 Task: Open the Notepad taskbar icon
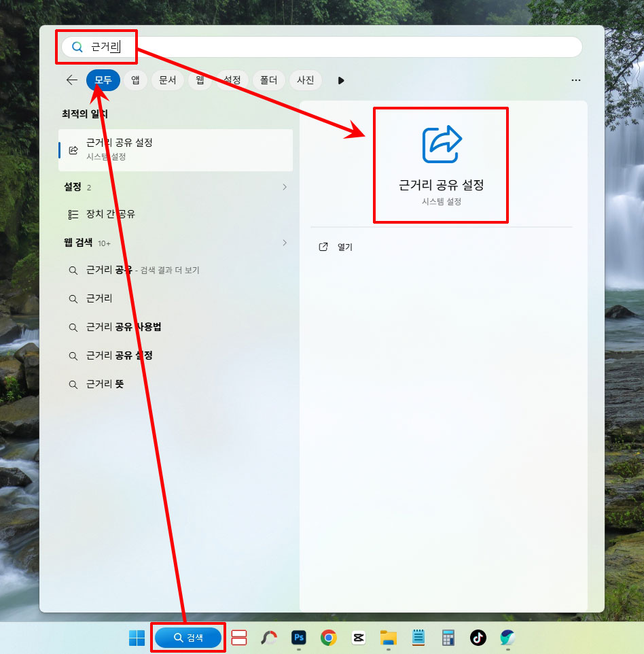[x=418, y=638]
